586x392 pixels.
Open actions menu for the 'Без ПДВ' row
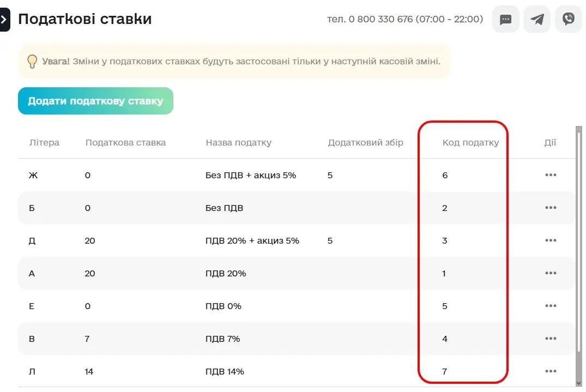(551, 208)
